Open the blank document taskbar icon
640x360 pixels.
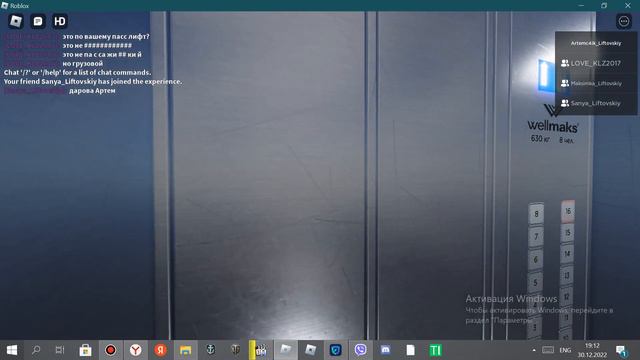tap(411, 350)
